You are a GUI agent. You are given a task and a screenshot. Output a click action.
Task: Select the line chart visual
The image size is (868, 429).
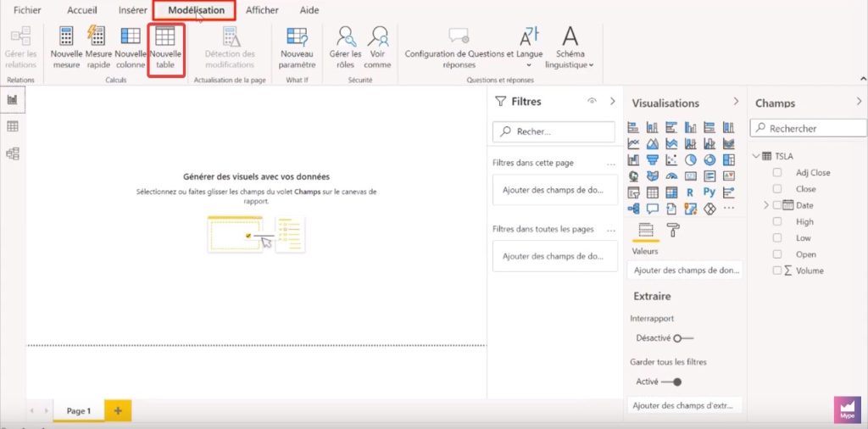pyautogui.click(x=633, y=144)
